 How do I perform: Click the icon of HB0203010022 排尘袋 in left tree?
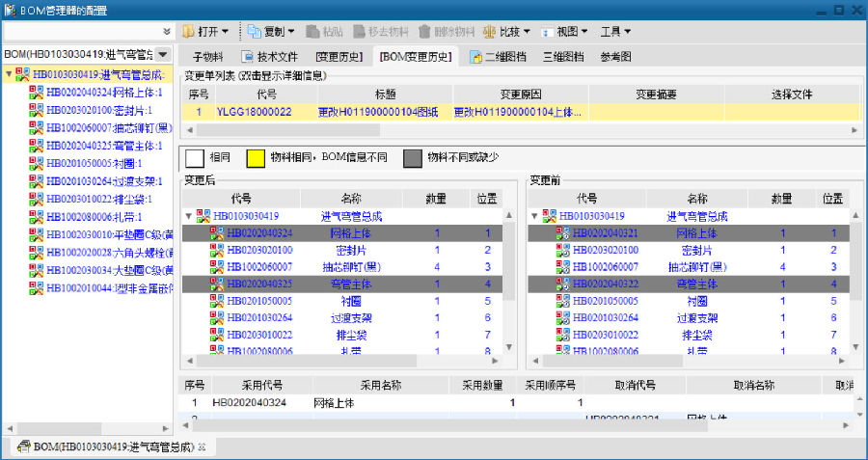click(x=36, y=198)
